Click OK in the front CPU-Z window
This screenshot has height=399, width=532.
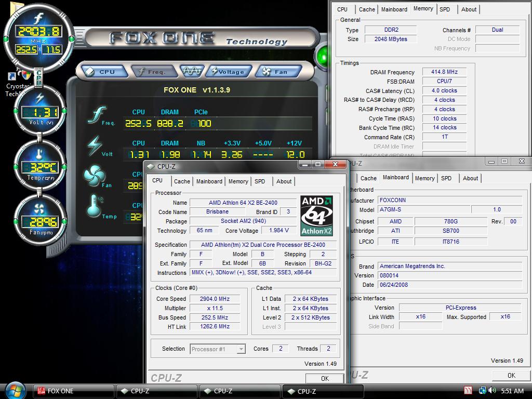[325, 378]
